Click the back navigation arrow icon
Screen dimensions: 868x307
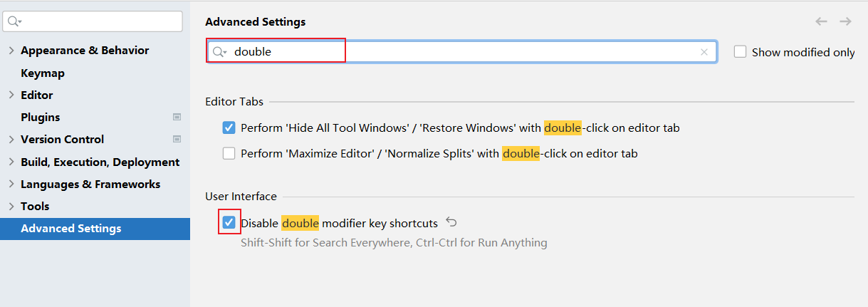click(x=821, y=21)
